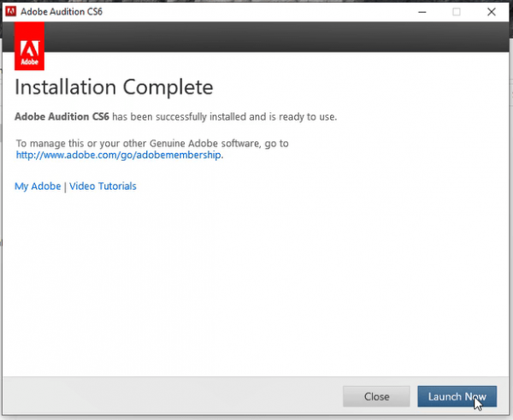Open the adobe.com/go/adobemembership link
Screen dimensions: 513x420
[119, 156]
